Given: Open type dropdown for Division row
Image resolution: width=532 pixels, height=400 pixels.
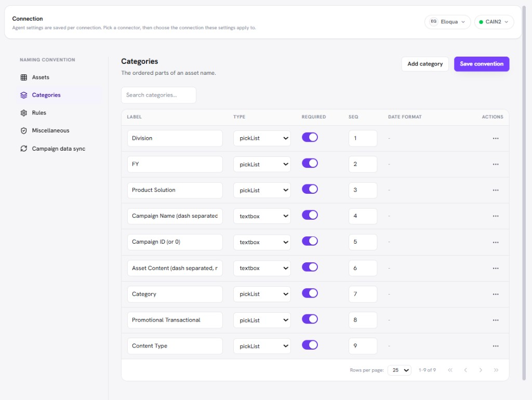Looking at the screenshot, I should (262, 138).
